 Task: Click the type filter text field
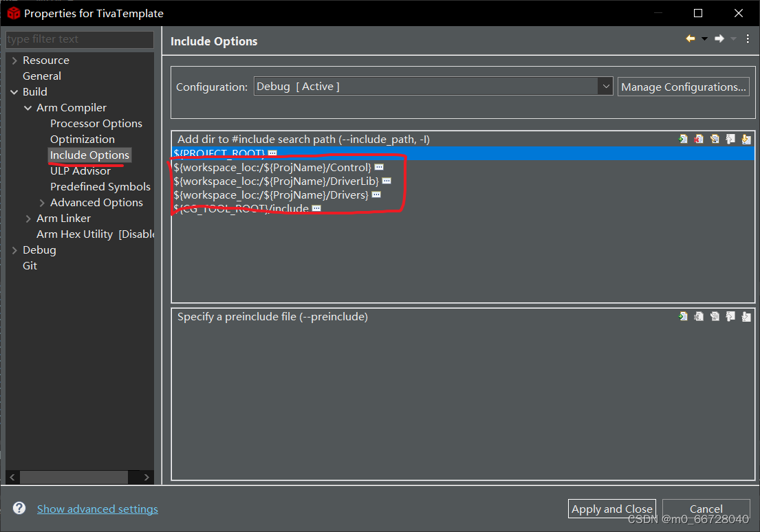point(80,39)
